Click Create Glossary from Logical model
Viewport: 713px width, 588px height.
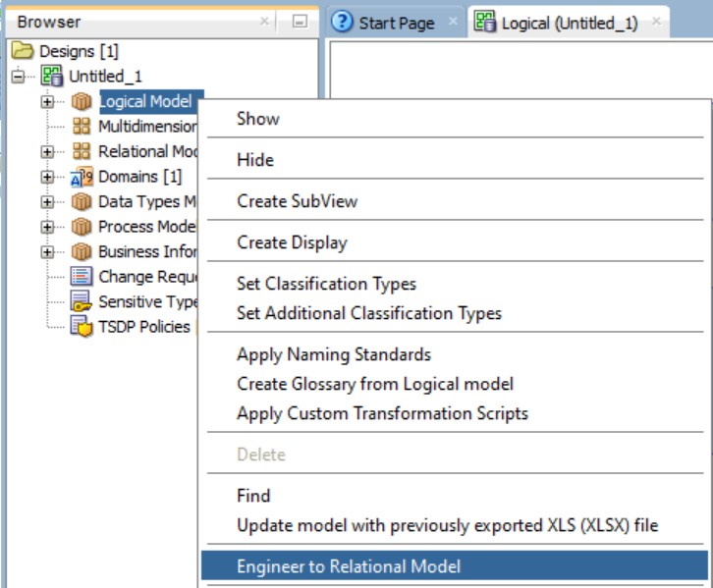tap(374, 384)
